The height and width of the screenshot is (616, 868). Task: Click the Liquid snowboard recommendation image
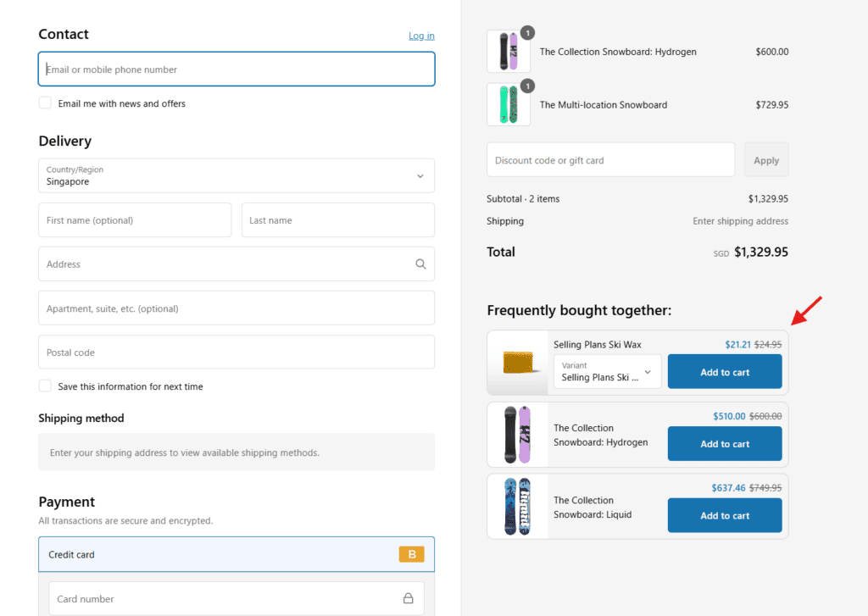(x=517, y=506)
